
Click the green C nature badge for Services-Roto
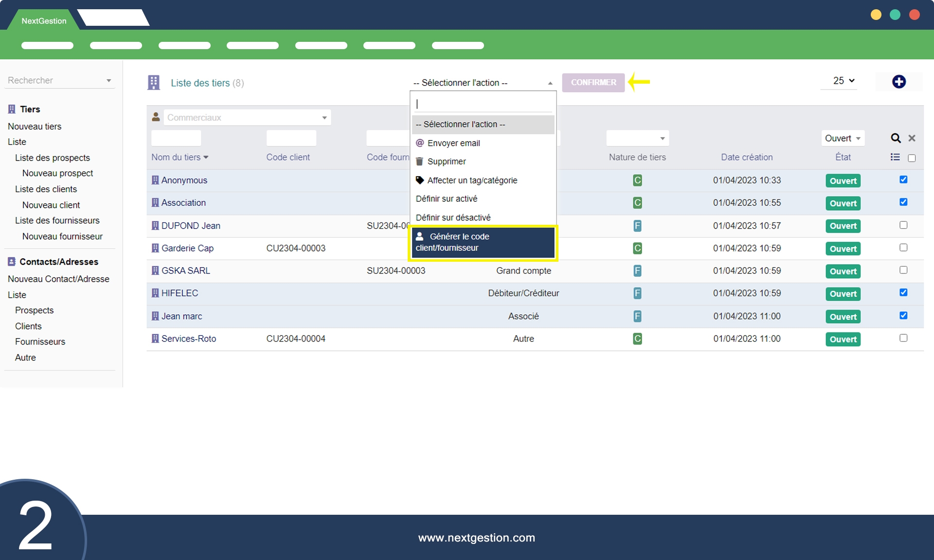pos(637,339)
